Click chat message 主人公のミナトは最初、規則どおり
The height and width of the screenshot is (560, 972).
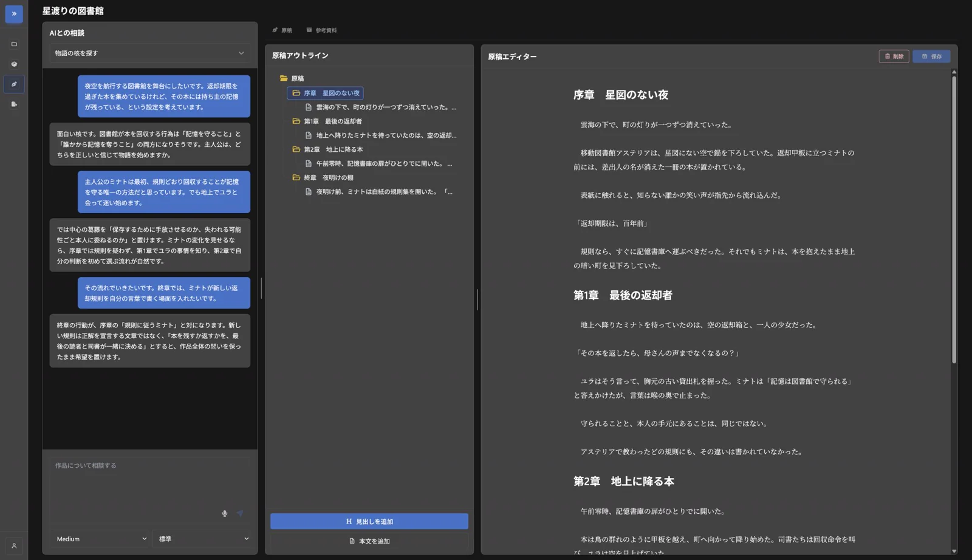tap(163, 192)
